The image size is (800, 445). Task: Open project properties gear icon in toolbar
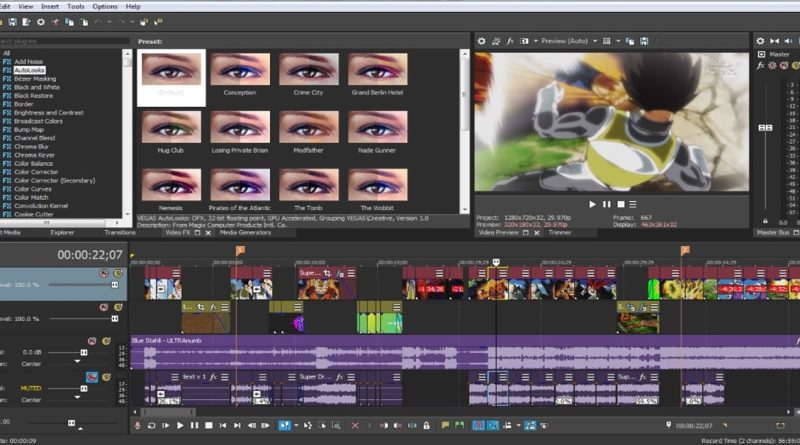coord(41,22)
